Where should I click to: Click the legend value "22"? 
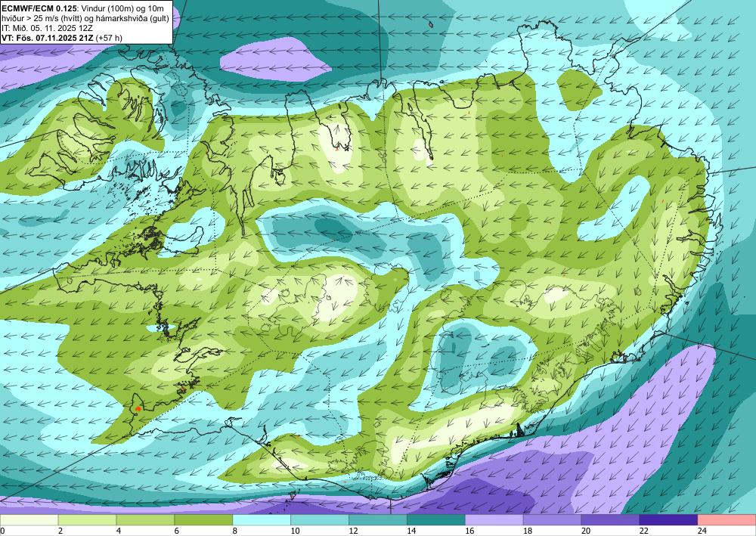coord(644,531)
